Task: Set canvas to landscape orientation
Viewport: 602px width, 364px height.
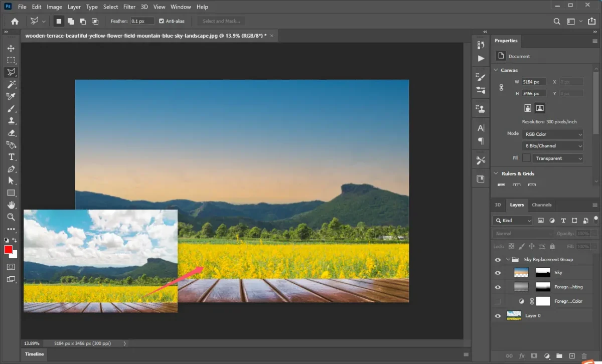Action: click(540, 108)
